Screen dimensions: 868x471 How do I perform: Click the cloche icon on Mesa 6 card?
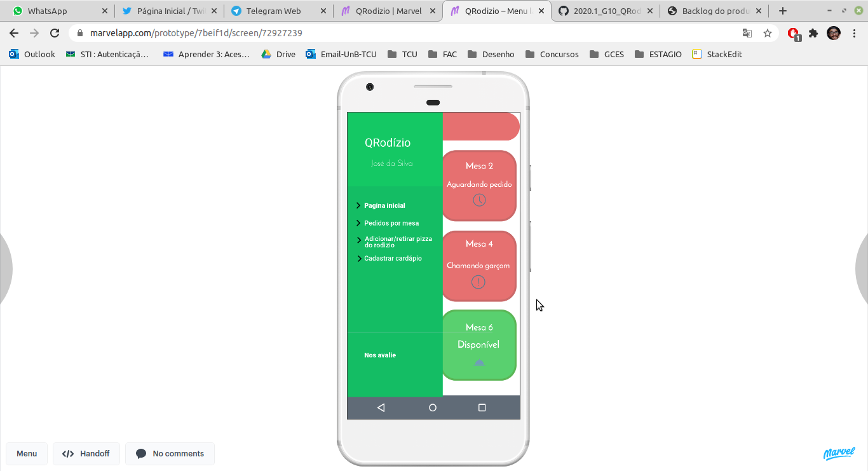point(479,362)
